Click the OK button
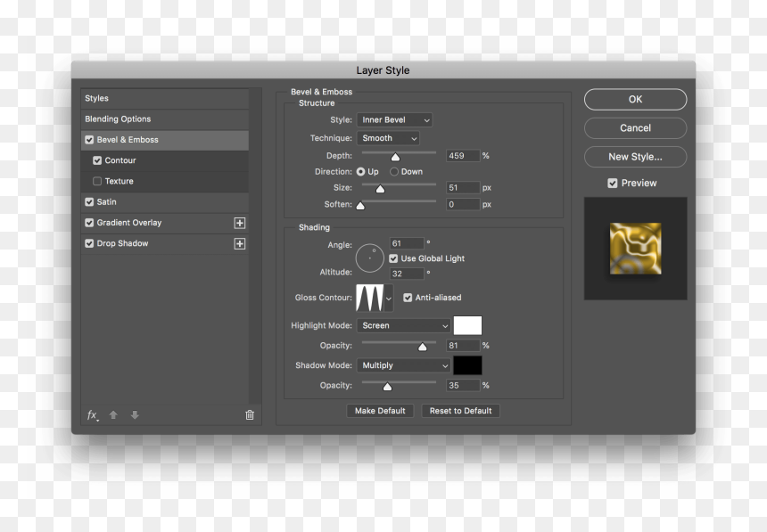 [635, 99]
